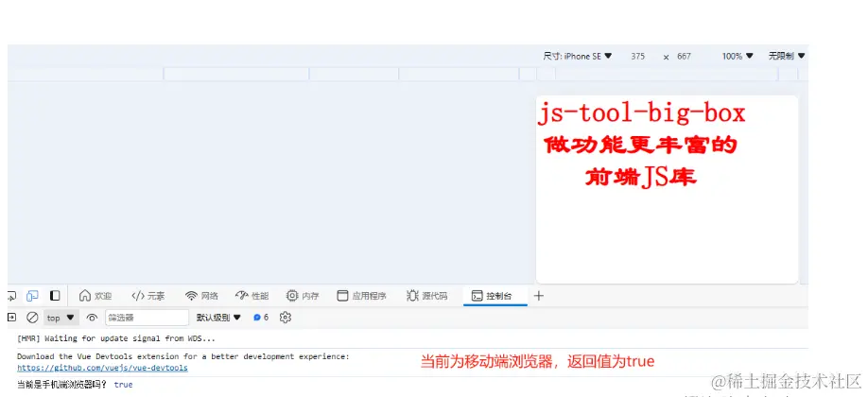Open the top context dropdown
This screenshot has height=397, width=868.
[61, 318]
